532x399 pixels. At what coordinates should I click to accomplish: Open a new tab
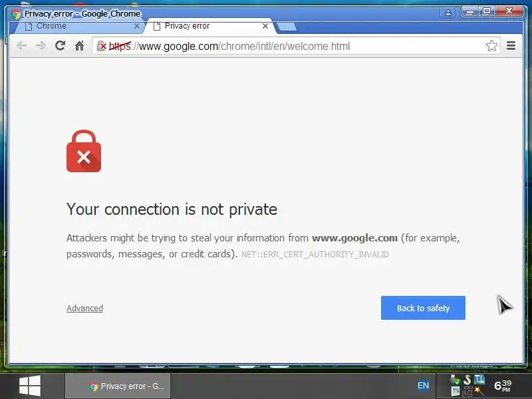(x=287, y=27)
